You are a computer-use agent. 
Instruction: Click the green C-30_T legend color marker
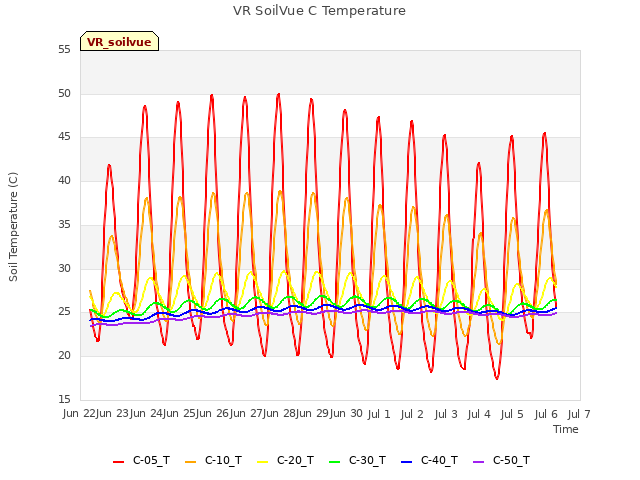(x=335, y=462)
